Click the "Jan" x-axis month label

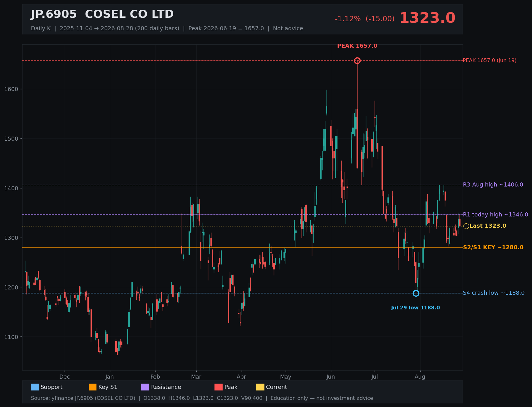(110, 377)
